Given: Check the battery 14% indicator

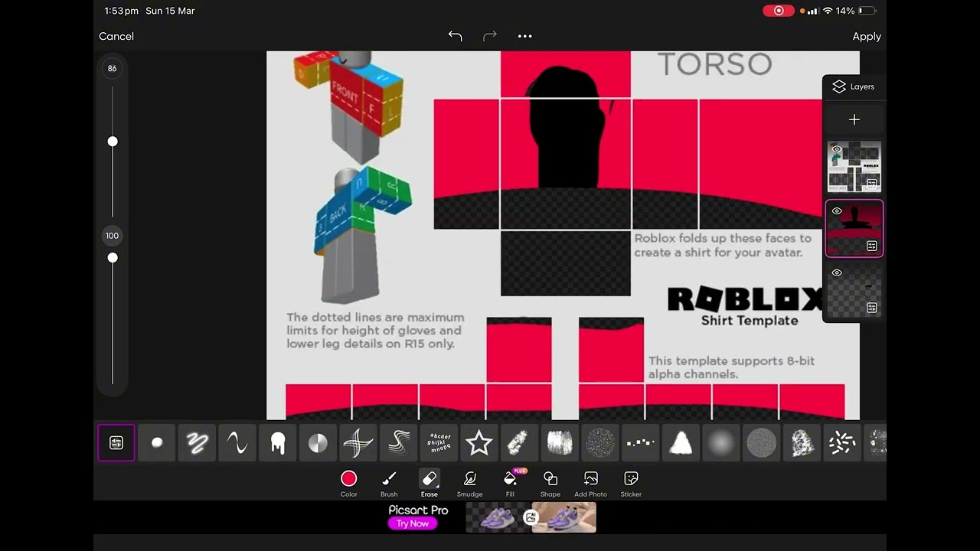Looking at the screenshot, I should 856,11.
